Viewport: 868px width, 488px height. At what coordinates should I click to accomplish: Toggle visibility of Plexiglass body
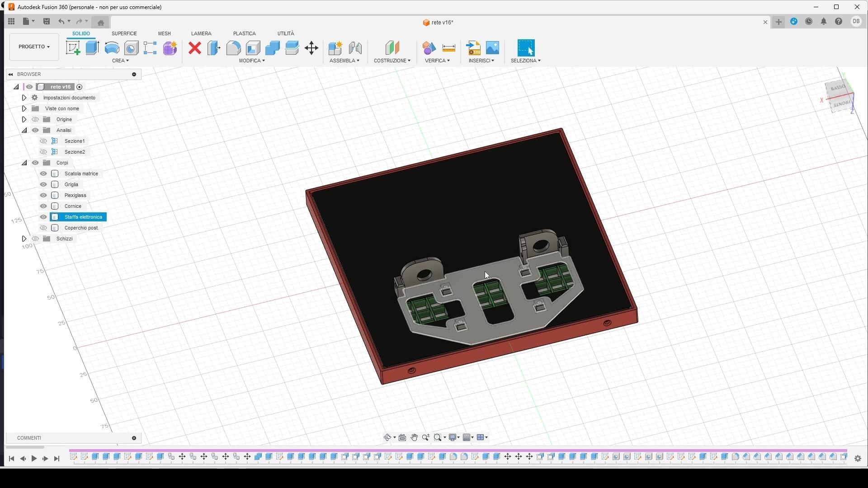coord(43,195)
